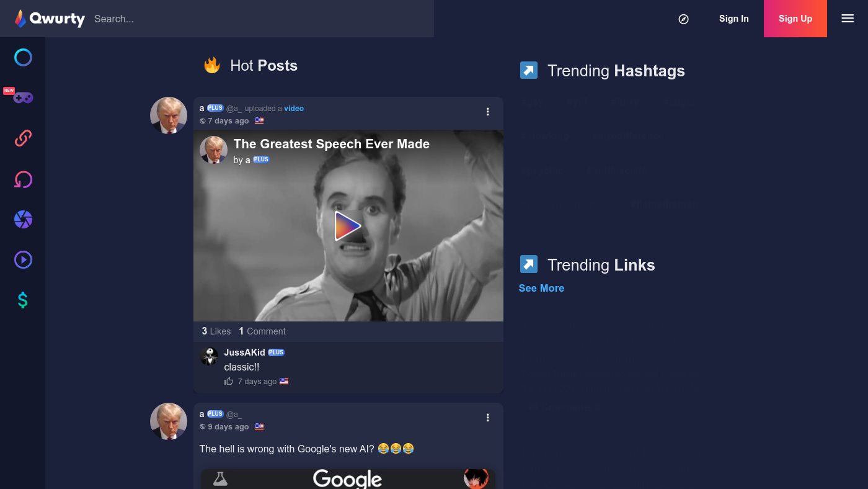Open options menu on the video post
This screenshot has height=489, width=868.
[488, 112]
